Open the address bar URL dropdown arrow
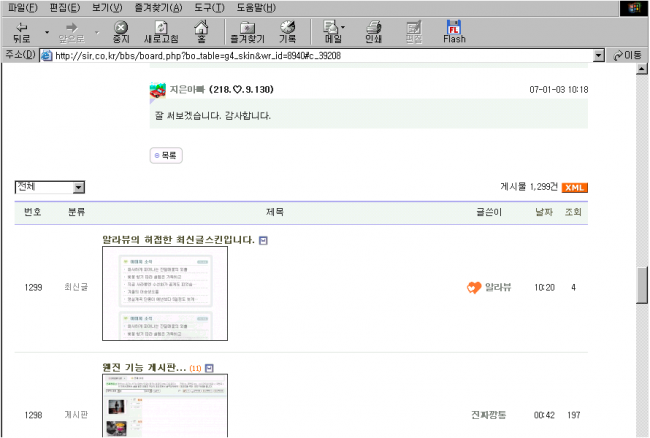Viewport: 650px width, 438px height. 599,55
